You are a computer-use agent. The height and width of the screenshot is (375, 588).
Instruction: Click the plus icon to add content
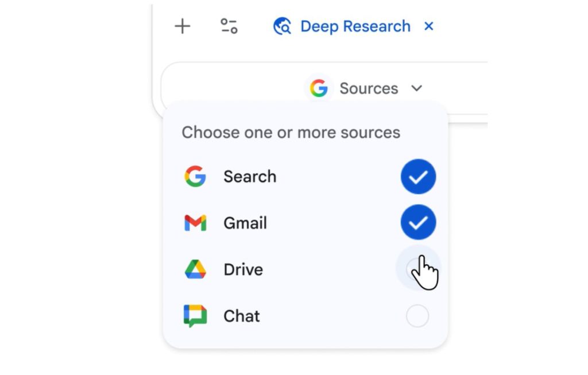(181, 26)
